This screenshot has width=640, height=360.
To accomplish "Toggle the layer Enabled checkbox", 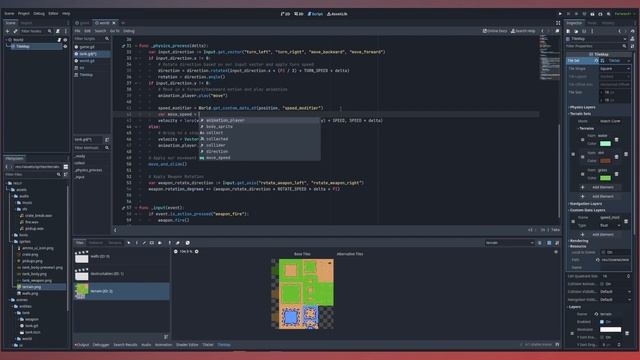I will coord(602,322).
